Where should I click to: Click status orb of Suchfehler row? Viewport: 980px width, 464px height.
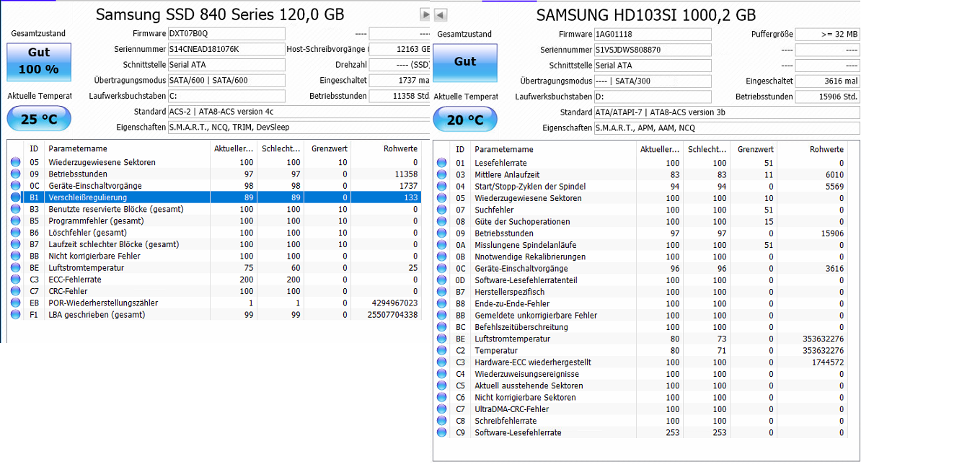442,210
